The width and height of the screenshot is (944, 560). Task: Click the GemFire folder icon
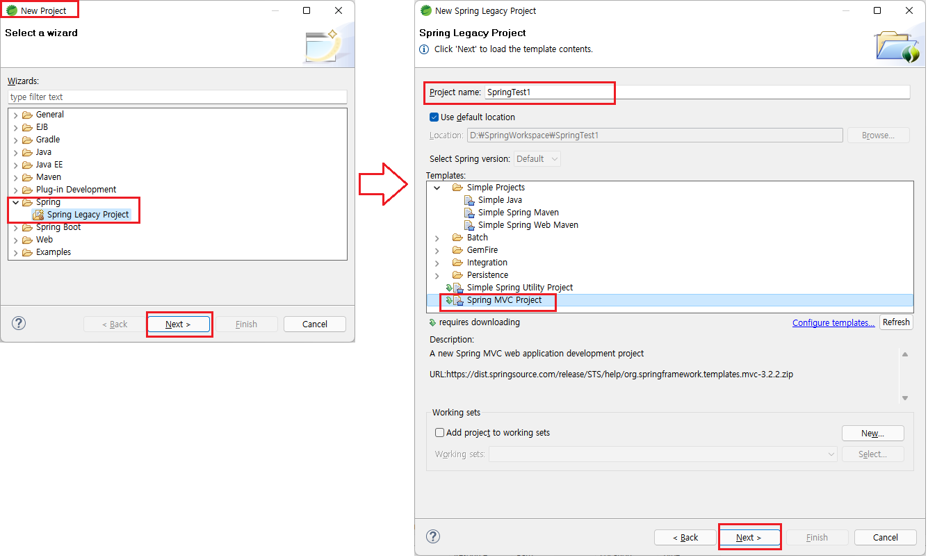(x=457, y=250)
